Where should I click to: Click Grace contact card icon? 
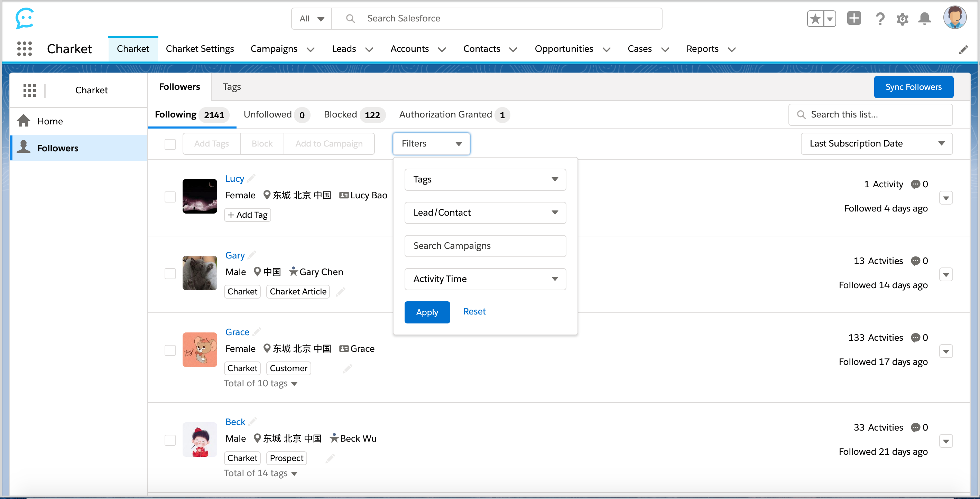pos(344,348)
